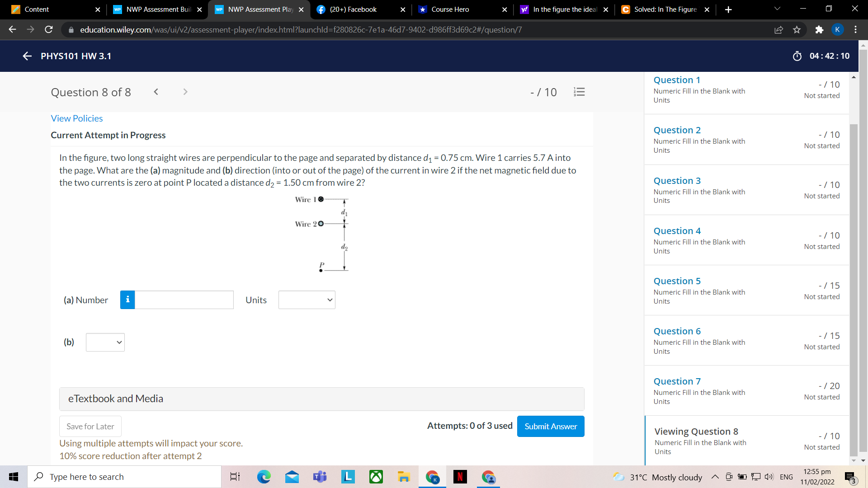868x488 pixels.
Task: Click Save for Later button
Action: point(90,426)
